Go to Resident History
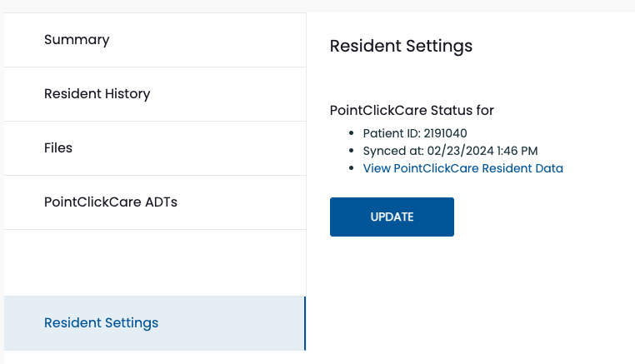The height and width of the screenshot is (364, 635). point(155,94)
